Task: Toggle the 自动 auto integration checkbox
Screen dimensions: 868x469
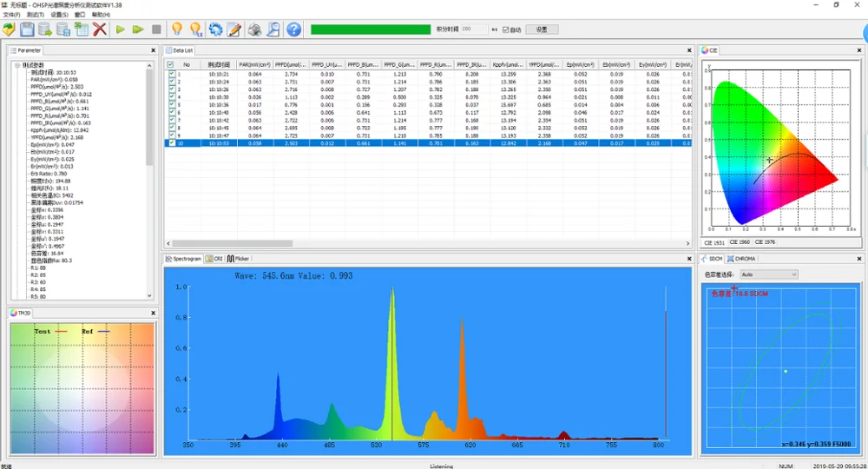Action: click(506, 30)
